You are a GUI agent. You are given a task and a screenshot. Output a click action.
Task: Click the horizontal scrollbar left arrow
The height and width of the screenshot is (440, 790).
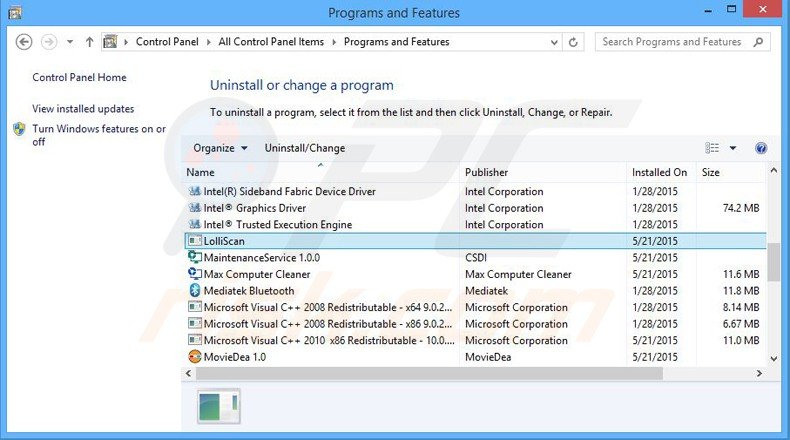188,373
